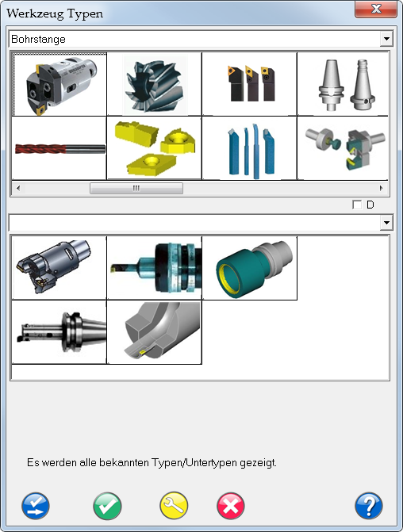Confirm with the green checkmark button
This screenshot has height=532, width=403.
click(x=107, y=506)
